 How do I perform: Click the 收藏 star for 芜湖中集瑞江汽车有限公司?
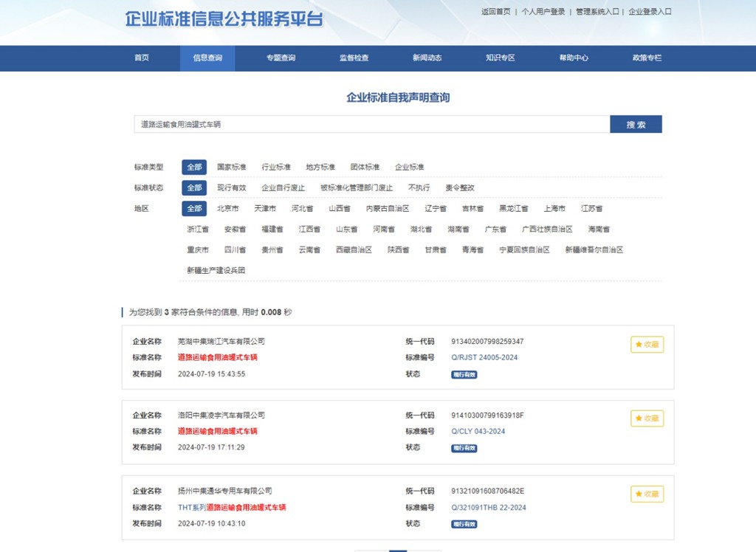[x=646, y=344]
